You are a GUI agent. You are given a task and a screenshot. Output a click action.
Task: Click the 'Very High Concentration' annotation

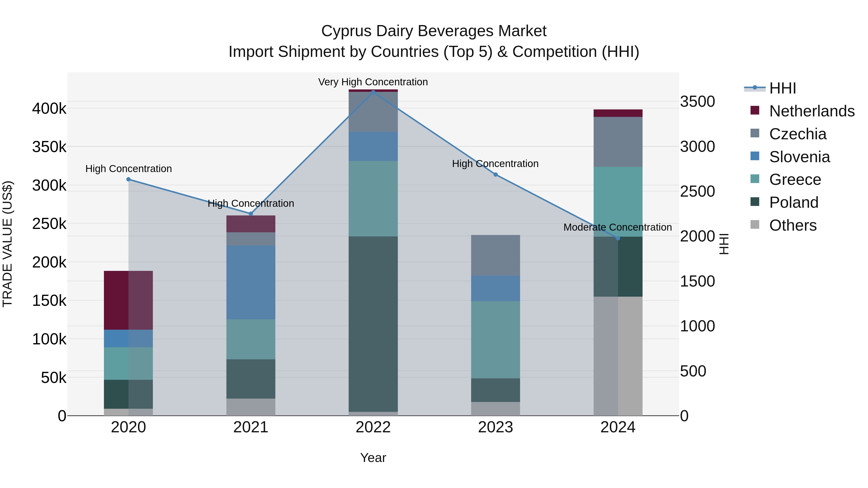click(373, 82)
